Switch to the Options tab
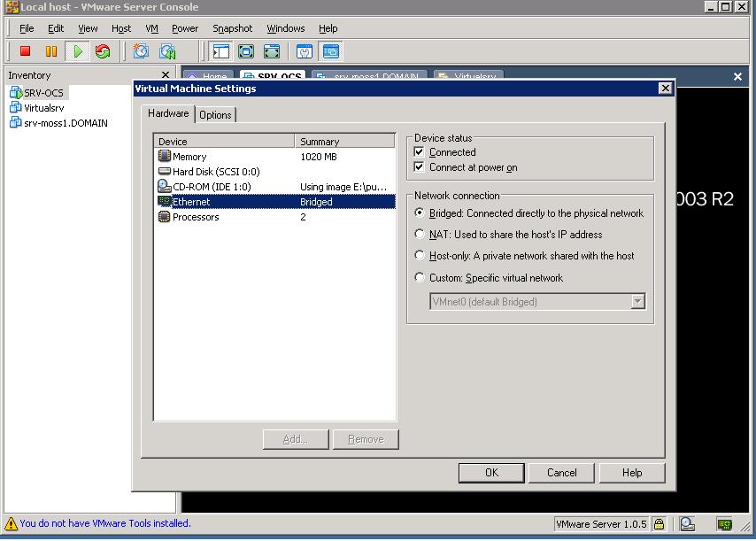The width and height of the screenshot is (756, 541). tap(215, 115)
